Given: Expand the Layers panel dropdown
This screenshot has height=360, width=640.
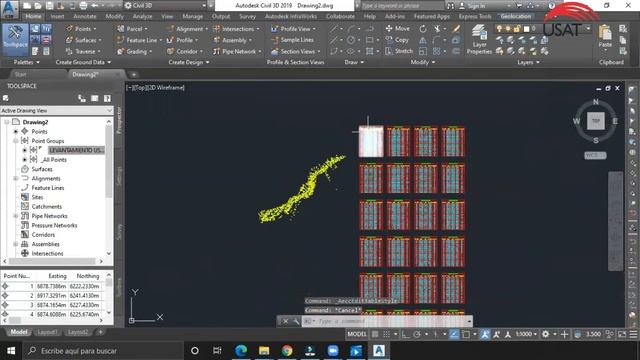Looking at the screenshot, I should [x=528, y=62].
